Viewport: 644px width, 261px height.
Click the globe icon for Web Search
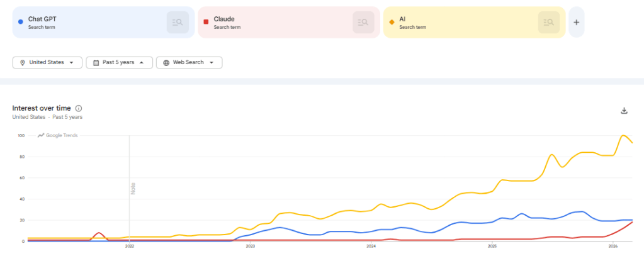pyautogui.click(x=166, y=63)
